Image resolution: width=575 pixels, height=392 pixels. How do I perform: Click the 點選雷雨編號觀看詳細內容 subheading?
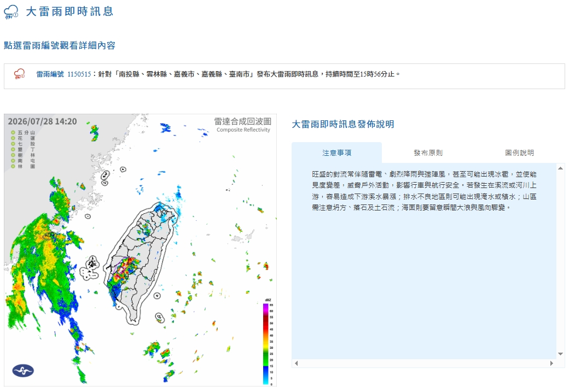tap(60, 45)
